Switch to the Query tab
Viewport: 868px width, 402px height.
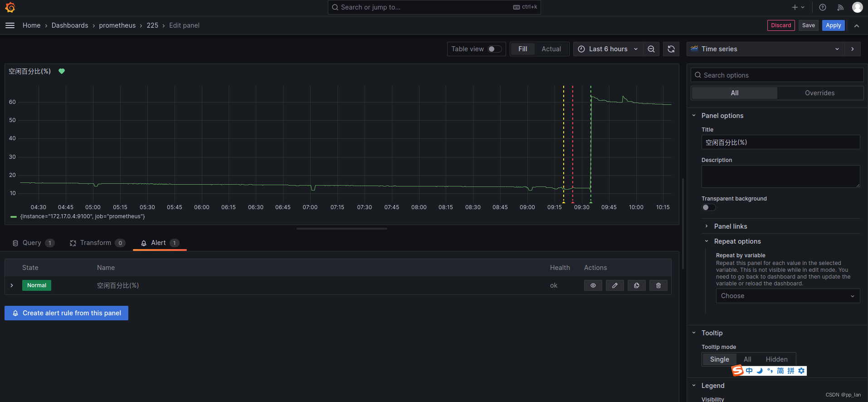[x=33, y=243]
